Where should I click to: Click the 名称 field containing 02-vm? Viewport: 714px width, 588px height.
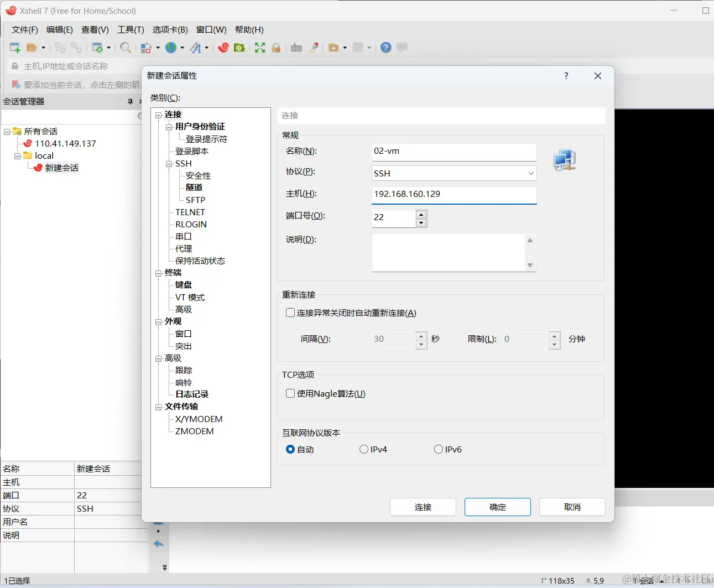[x=455, y=152]
